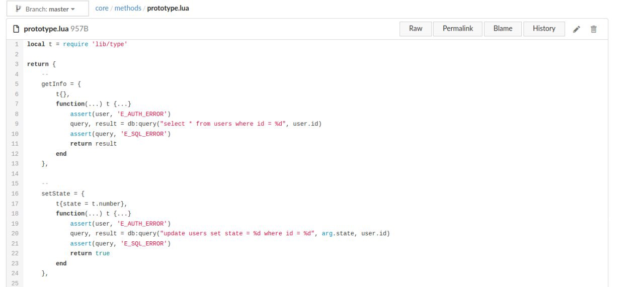Edit the file with the pencil icon
This screenshot has width=644, height=287.
pyautogui.click(x=577, y=29)
